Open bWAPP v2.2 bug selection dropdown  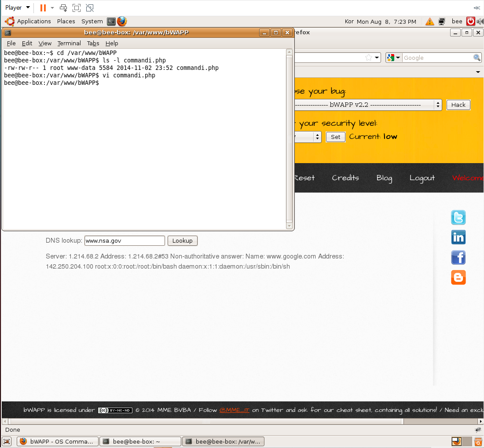point(368,105)
